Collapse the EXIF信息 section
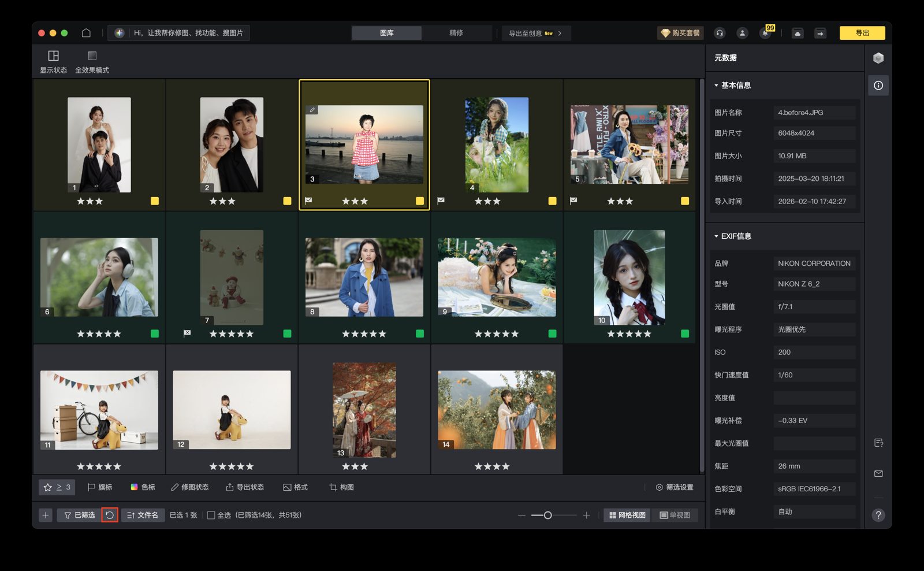Image resolution: width=924 pixels, height=571 pixels. click(715, 236)
